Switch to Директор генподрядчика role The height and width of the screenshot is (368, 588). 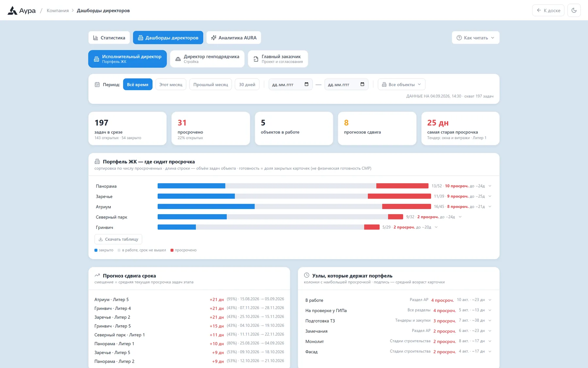pos(207,59)
